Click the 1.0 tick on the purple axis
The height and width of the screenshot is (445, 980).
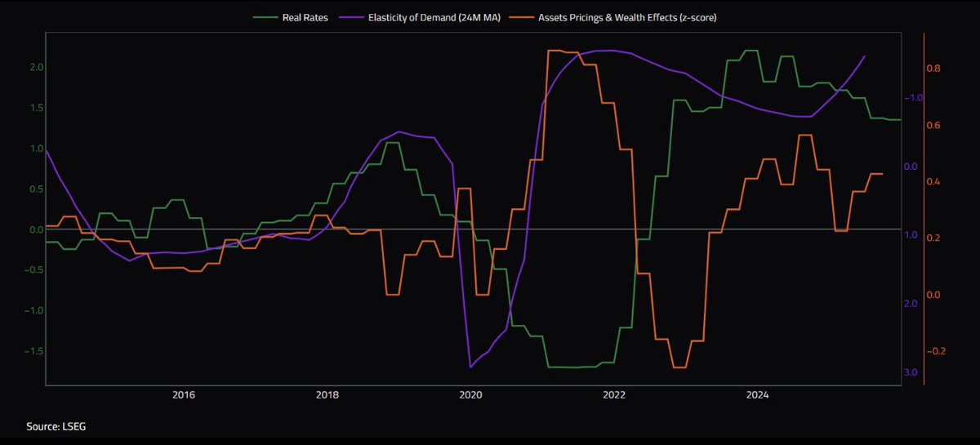[x=912, y=235]
